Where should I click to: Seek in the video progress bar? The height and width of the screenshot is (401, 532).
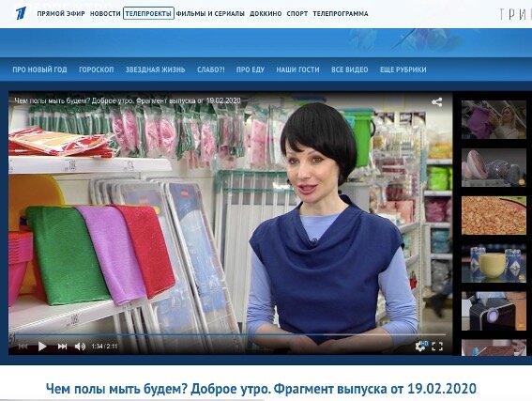231,334
